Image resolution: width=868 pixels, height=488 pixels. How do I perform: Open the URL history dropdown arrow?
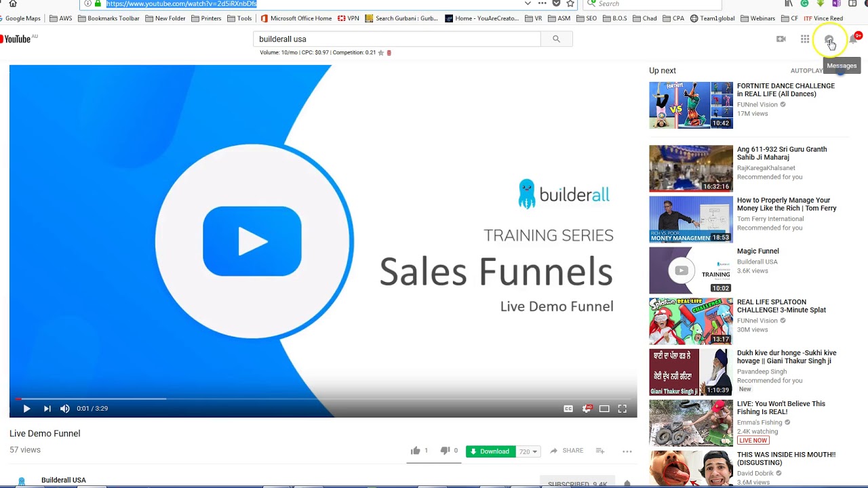point(528,3)
